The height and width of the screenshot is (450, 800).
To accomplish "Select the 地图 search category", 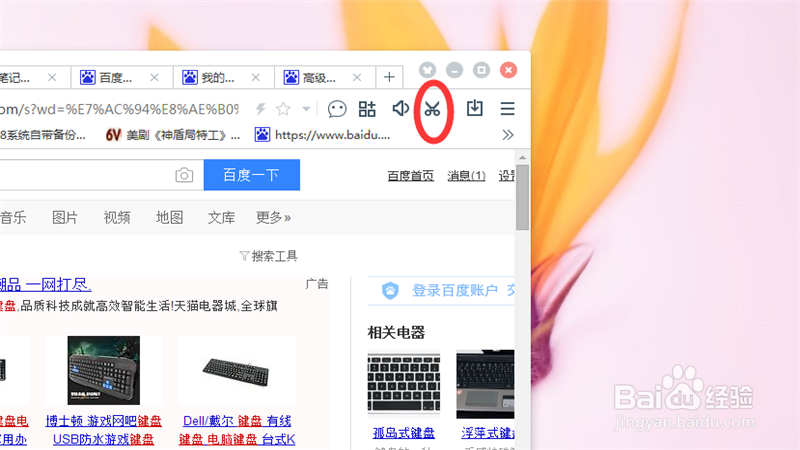I will coord(169,217).
